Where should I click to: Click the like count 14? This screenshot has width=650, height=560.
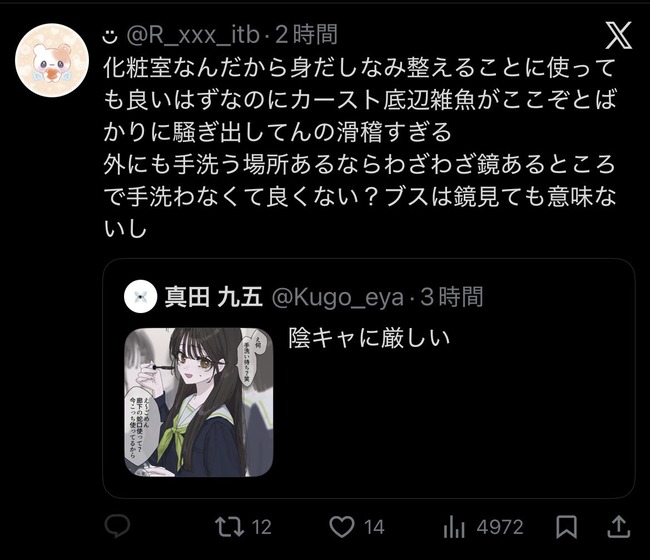[x=374, y=527]
